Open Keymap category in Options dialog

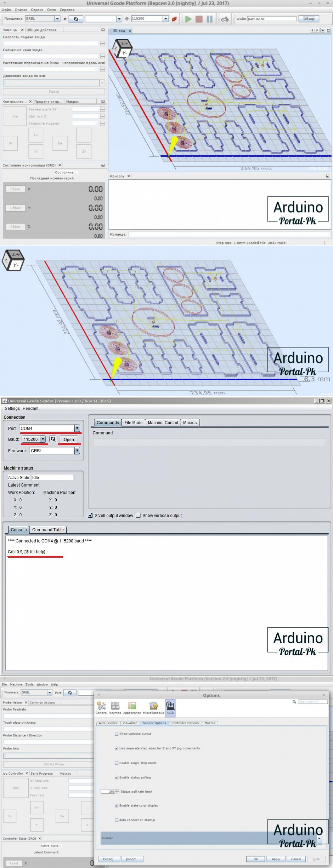click(115, 708)
